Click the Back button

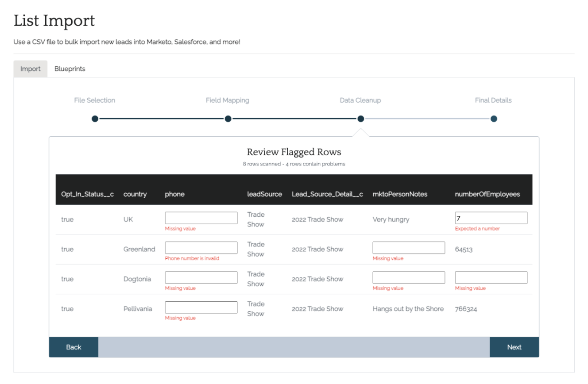tap(73, 347)
